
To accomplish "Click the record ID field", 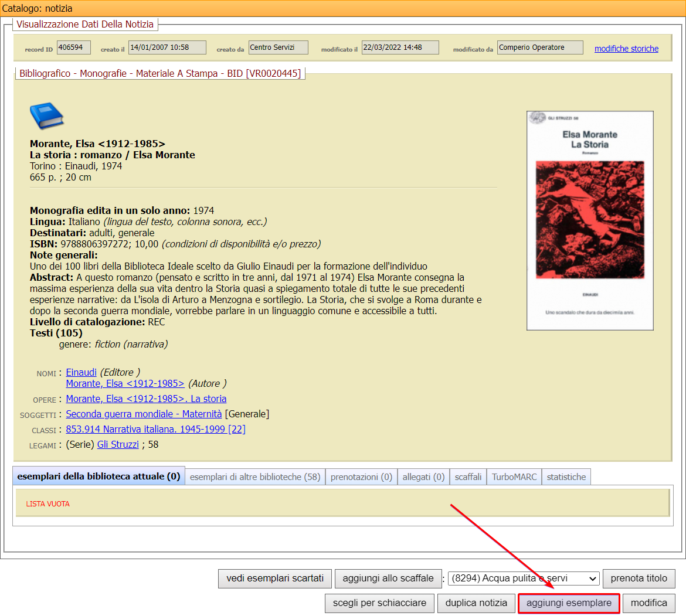I will [73, 47].
